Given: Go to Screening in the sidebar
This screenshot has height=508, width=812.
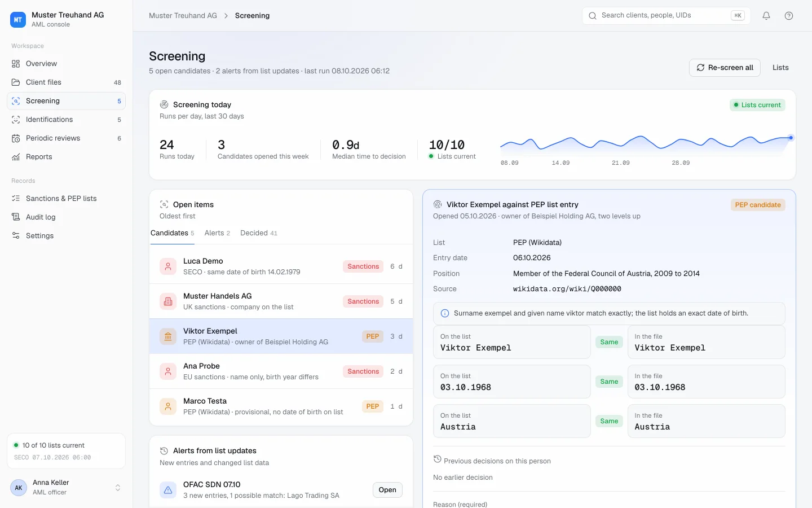Looking at the screenshot, I should [x=66, y=101].
